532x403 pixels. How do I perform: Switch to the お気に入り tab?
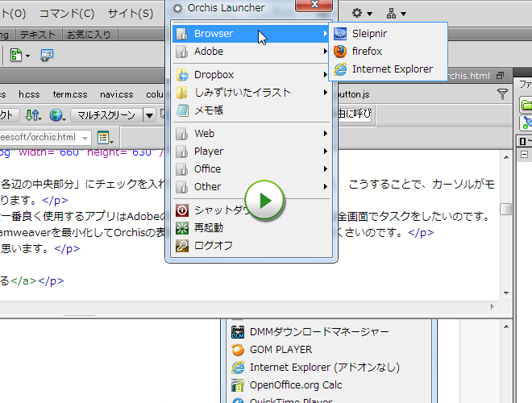click(89, 35)
